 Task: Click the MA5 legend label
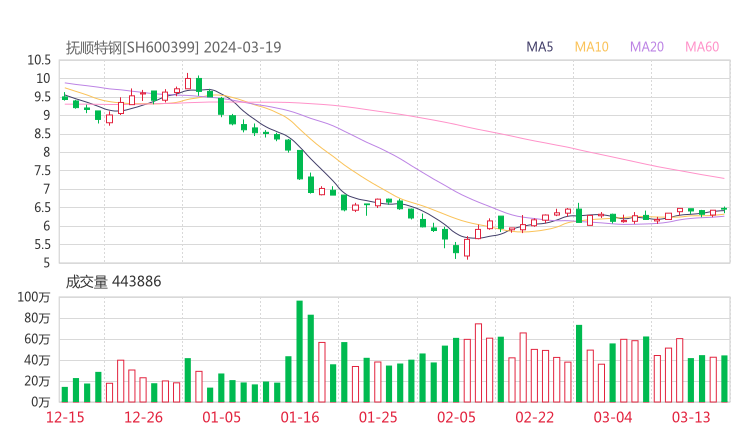[539, 47]
